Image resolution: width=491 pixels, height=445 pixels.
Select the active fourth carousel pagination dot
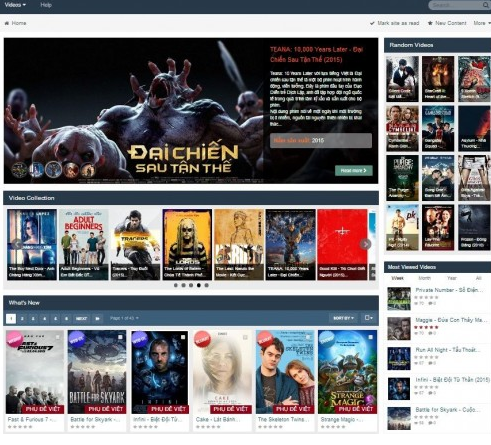tap(199, 285)
